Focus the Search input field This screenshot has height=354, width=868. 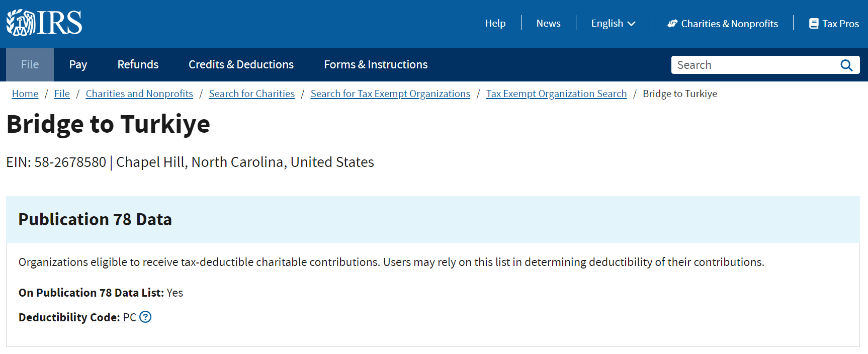(x=754, y=65)
